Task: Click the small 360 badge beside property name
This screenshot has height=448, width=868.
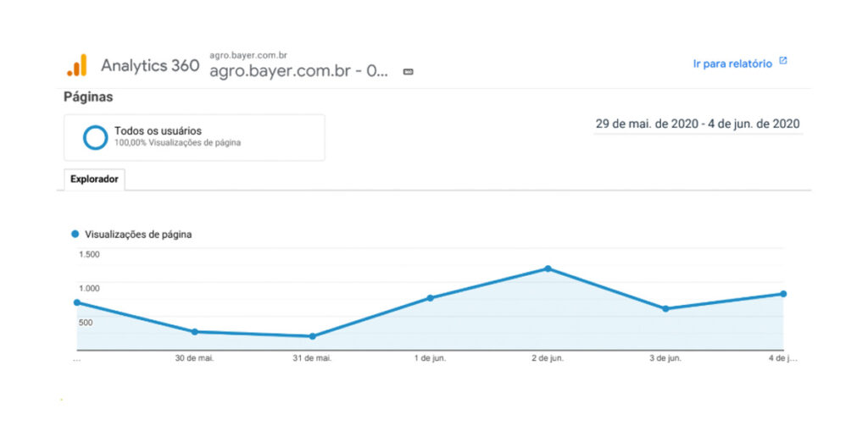Action: (x=408, y=72)
